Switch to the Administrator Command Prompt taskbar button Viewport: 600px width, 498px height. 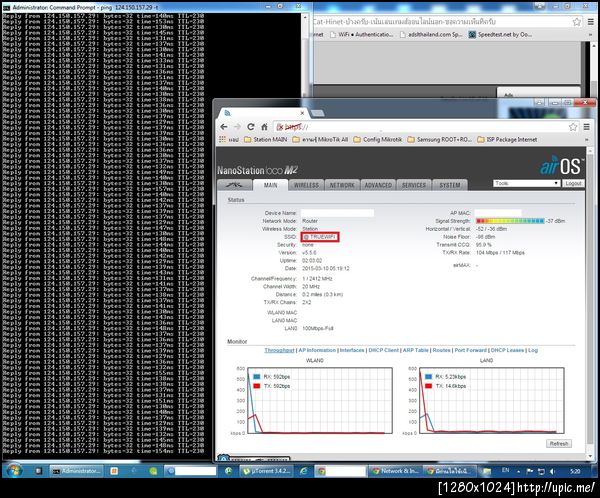pyautogui.click(x=77, y=471)
